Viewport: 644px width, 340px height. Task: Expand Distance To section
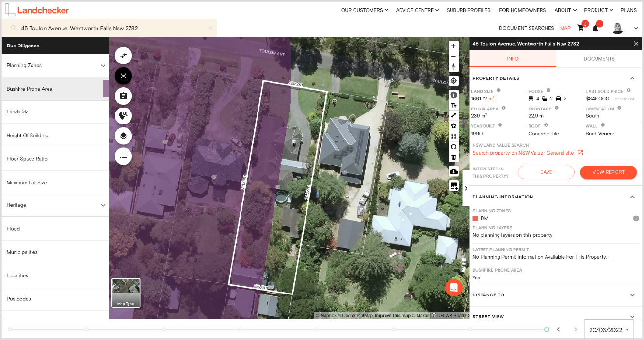point(632,295)
